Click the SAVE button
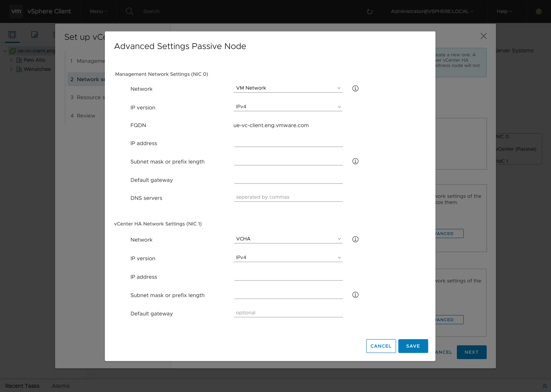This screenshot has width=551, height=392. pyautogui.click(x=413, y=346)
